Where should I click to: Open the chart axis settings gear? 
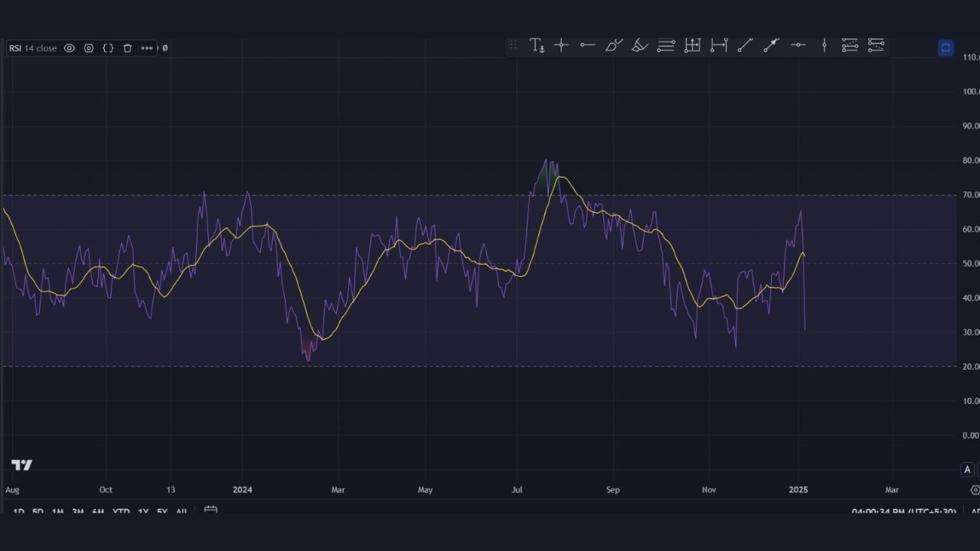click(975, 490)
